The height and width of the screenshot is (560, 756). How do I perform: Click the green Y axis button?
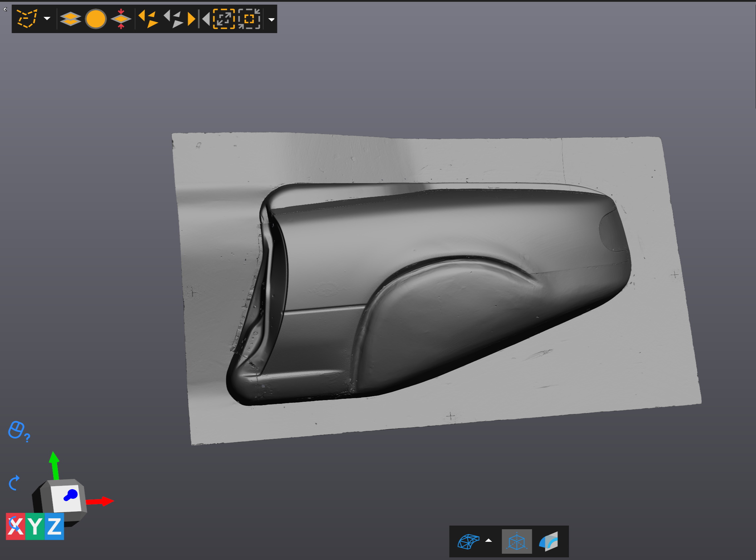35,527
